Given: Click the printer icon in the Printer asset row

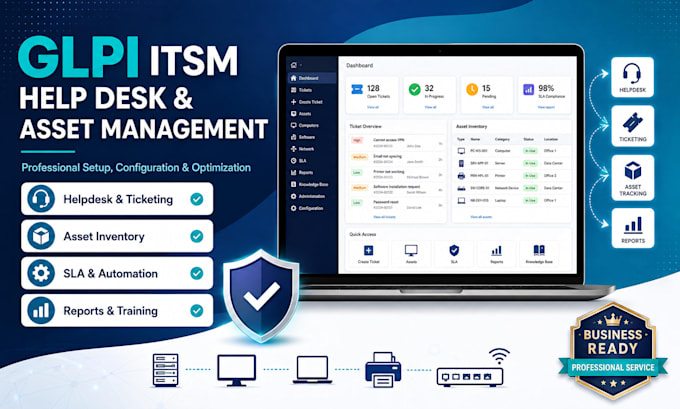Looking at the screenshot, I should pos(461,176).
